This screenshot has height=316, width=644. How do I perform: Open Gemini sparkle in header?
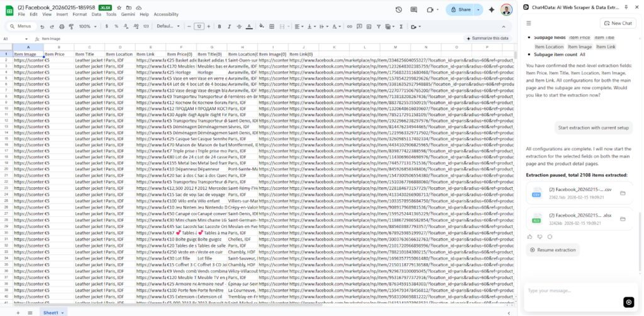click(x=491, y=10)
